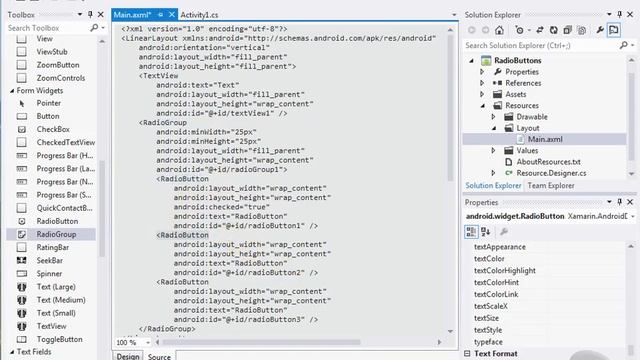Open Pending Changes Filter in Solution Explorer

point(520,30)
